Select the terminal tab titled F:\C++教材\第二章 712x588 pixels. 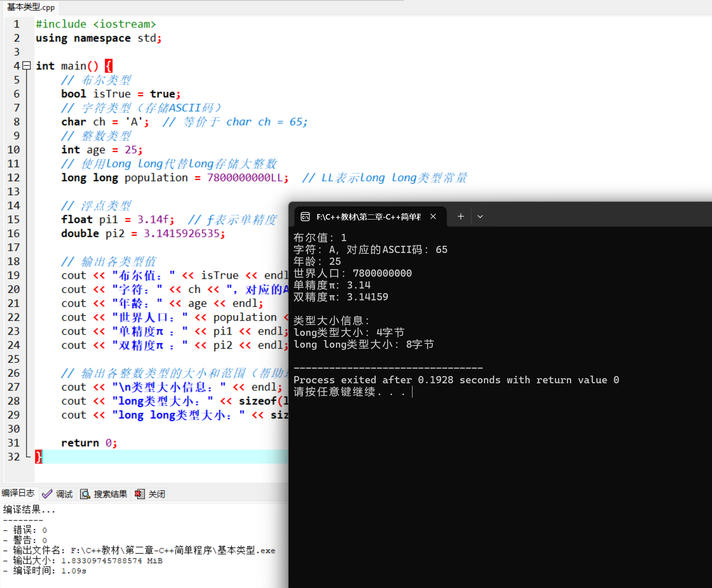(x=368, y=217)
